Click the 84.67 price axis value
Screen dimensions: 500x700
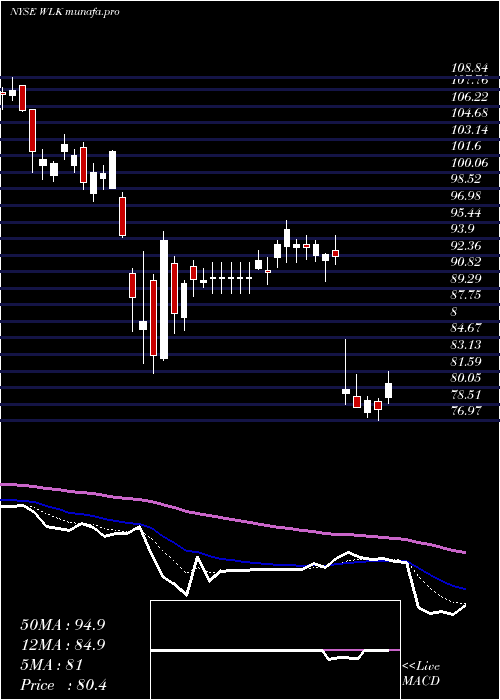[x=466, y=328]
